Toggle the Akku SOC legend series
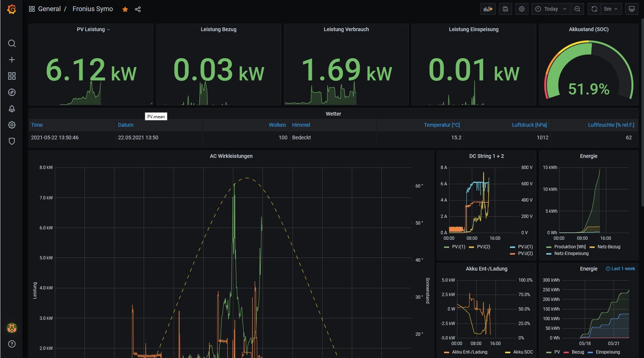 pos(523,352)
